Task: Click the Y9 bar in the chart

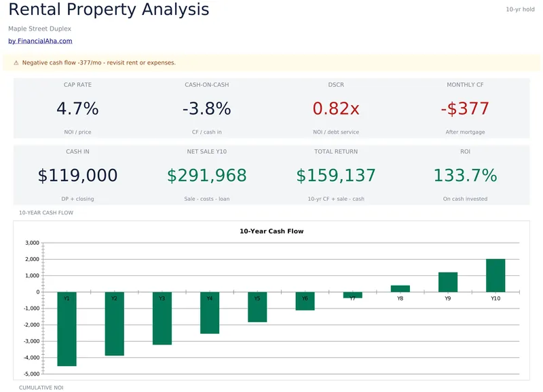Action: tap(448, 282)
